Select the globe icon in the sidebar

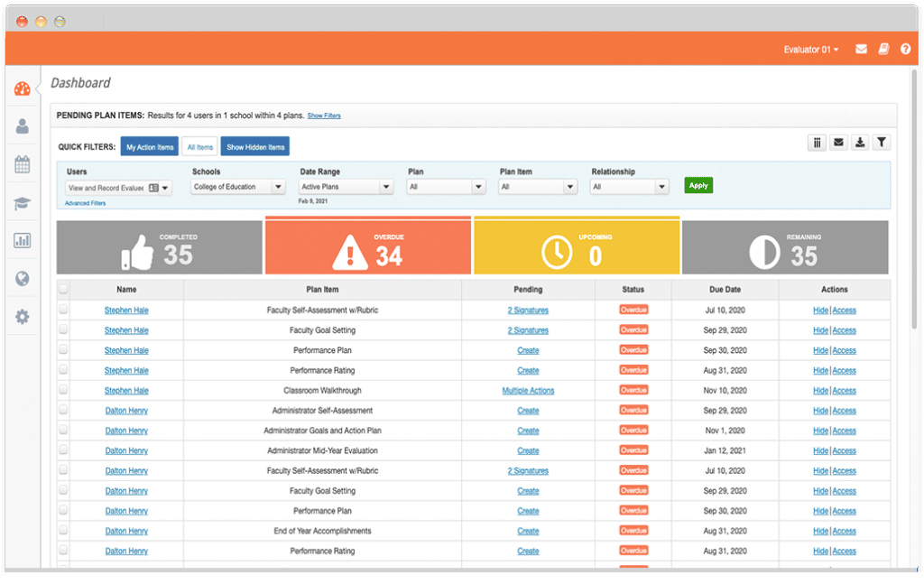click(21, 279)
